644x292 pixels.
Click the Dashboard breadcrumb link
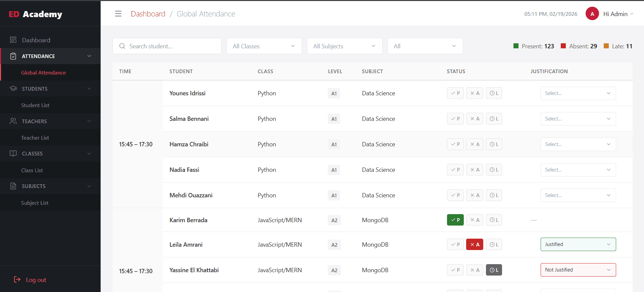coord(148,14)
